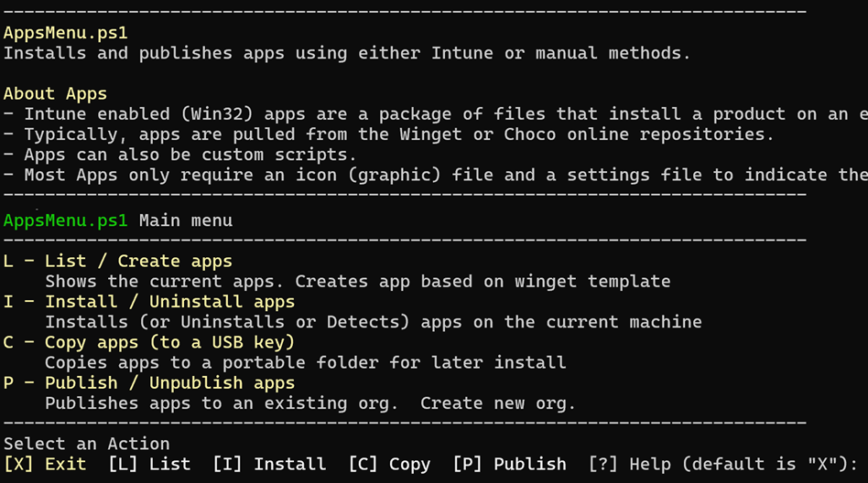Click the '(default is "X"):' prompt text

click(x=769, y=464)
